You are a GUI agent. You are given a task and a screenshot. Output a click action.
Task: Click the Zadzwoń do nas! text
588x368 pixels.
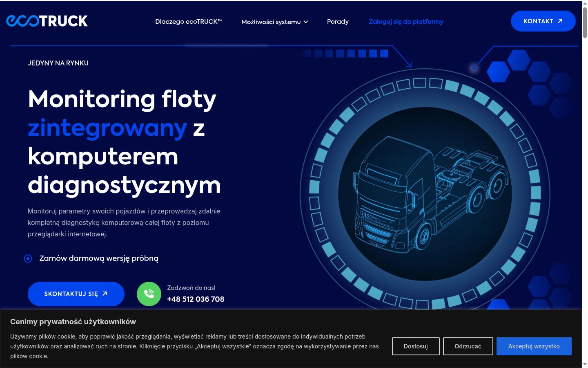coord(191,288)
